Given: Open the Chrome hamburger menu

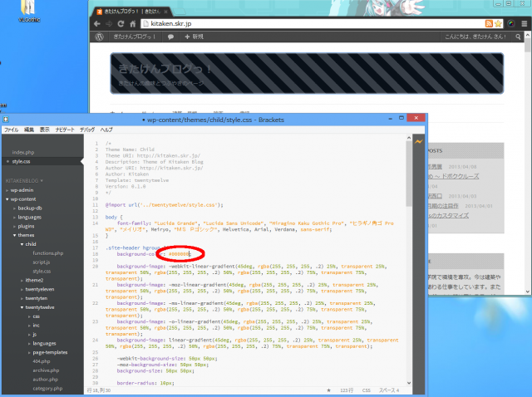Looking at the screenshot, I should click(522, 23).
